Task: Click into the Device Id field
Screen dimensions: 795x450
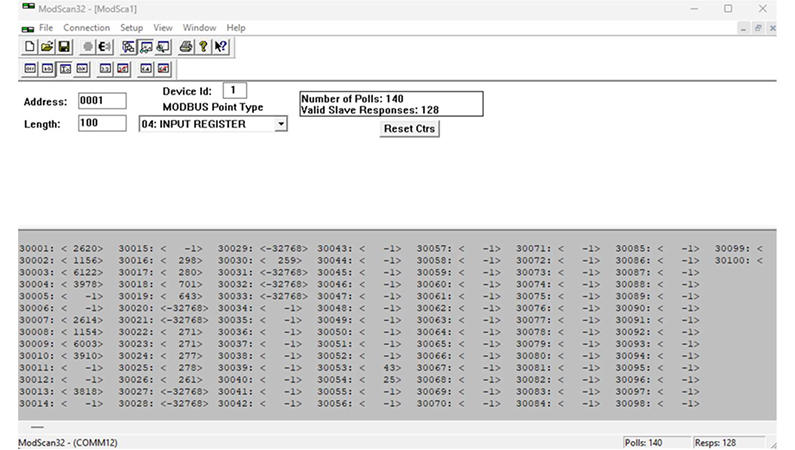Action: point(234,91)
